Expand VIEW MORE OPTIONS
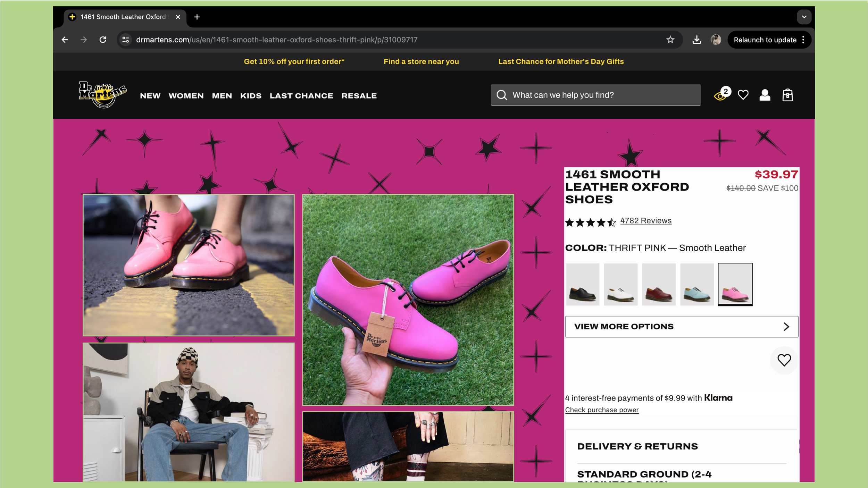This screenshot has height=488, width=868. (682, 327)
